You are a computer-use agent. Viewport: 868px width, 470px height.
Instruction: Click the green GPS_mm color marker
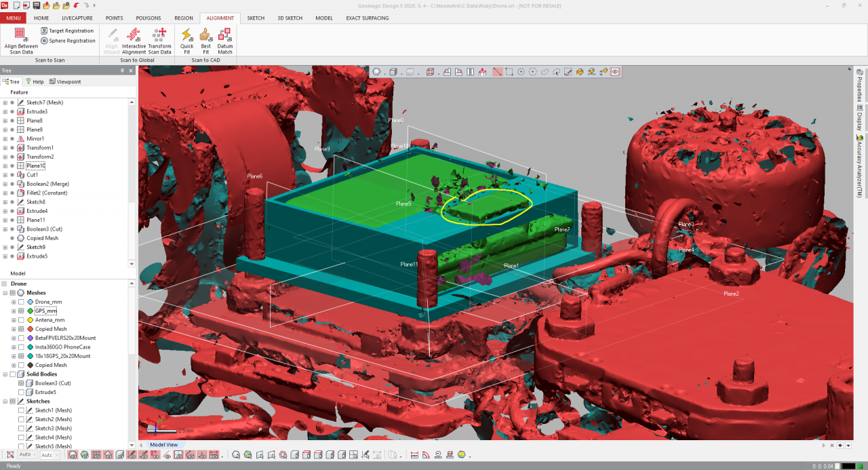click(30, 311)
